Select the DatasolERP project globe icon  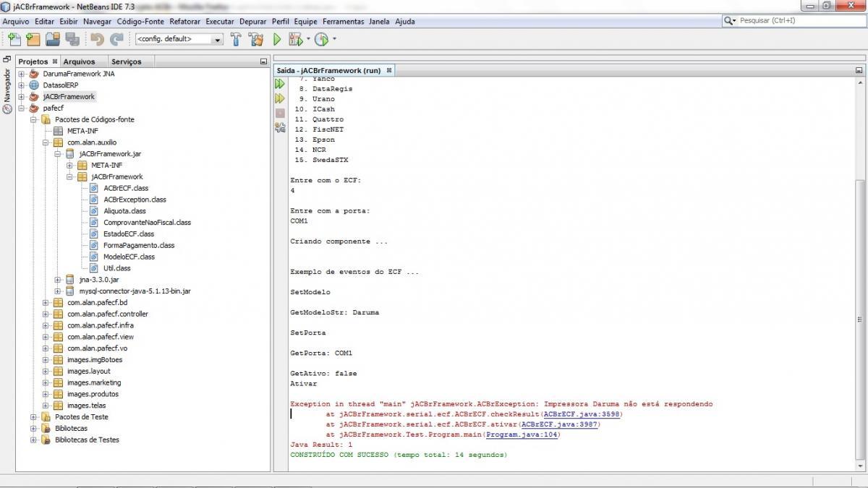coord(33,85)
